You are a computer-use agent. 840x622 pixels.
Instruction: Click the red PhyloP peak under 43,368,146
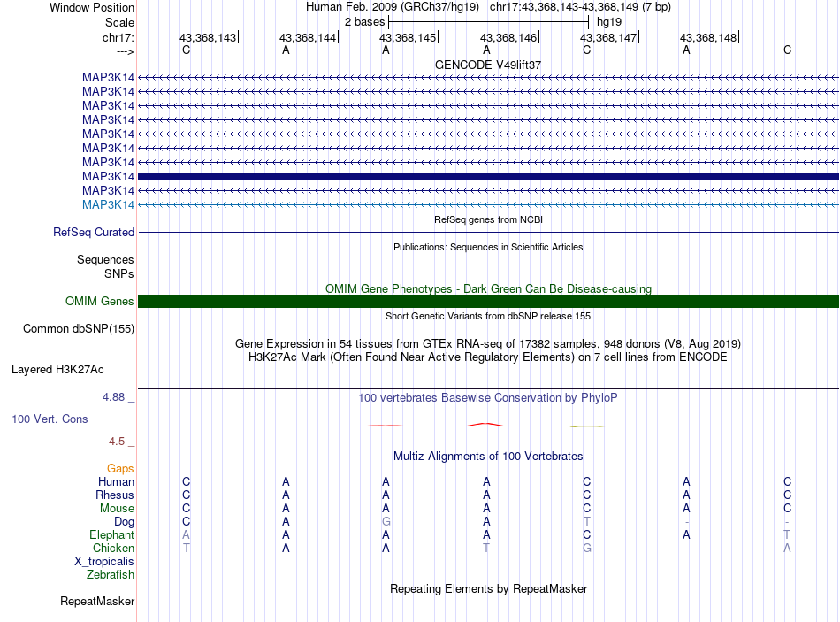[485, 424]
